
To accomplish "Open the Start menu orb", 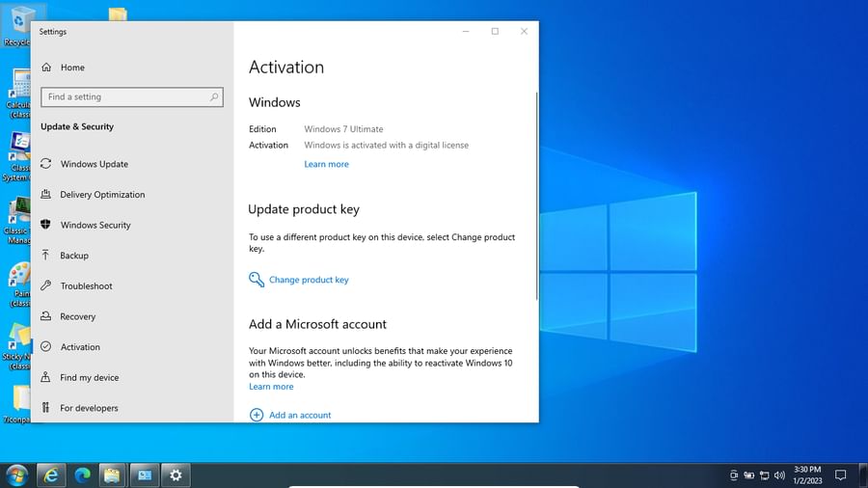I will (16, 474).
